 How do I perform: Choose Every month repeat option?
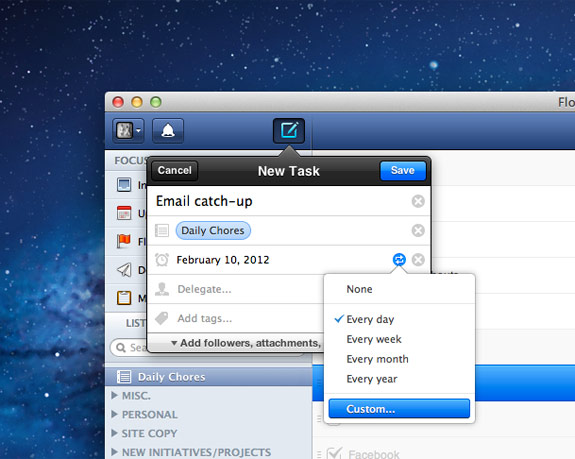[x=399, y=359]
